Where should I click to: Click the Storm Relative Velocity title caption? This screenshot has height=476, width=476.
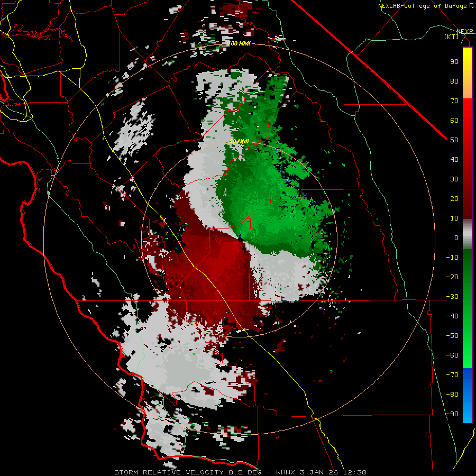[x=240, y=472]
